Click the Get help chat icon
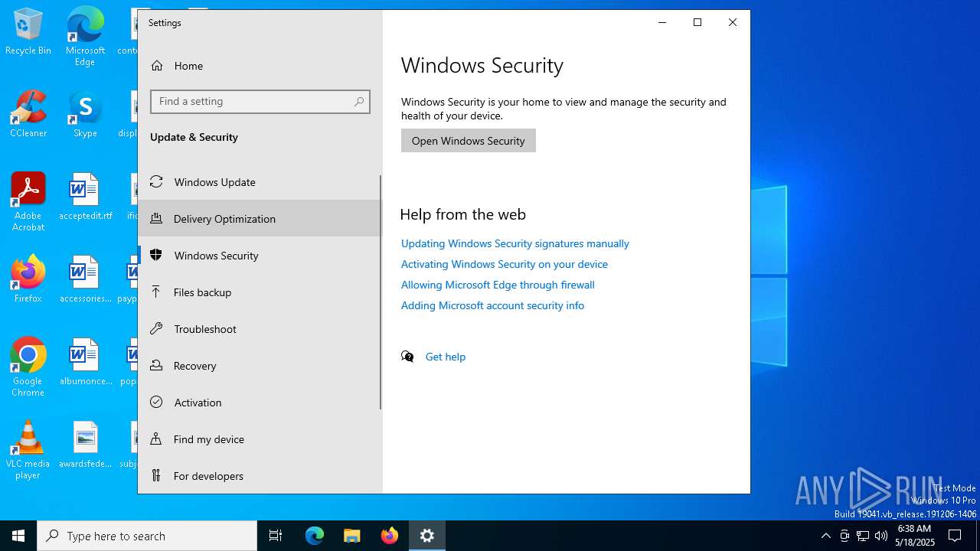The height and width of the screenshot is (551, 980). coord(407,357)
